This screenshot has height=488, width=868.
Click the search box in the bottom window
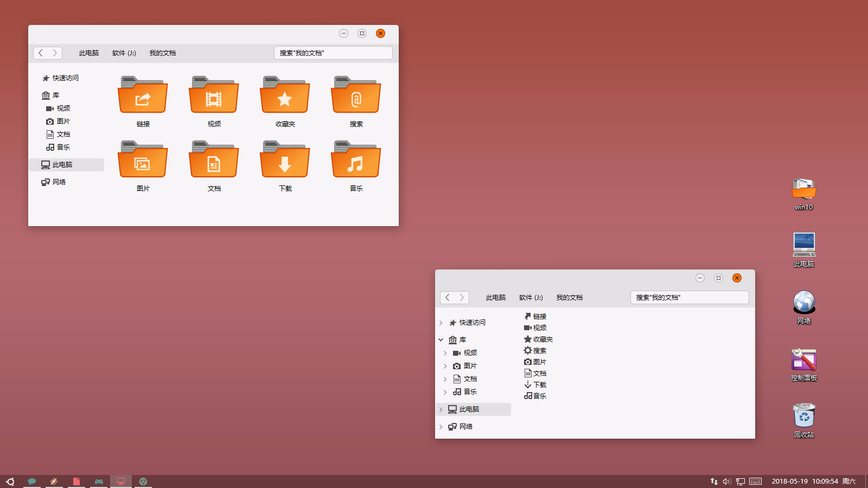click(689, 297)
